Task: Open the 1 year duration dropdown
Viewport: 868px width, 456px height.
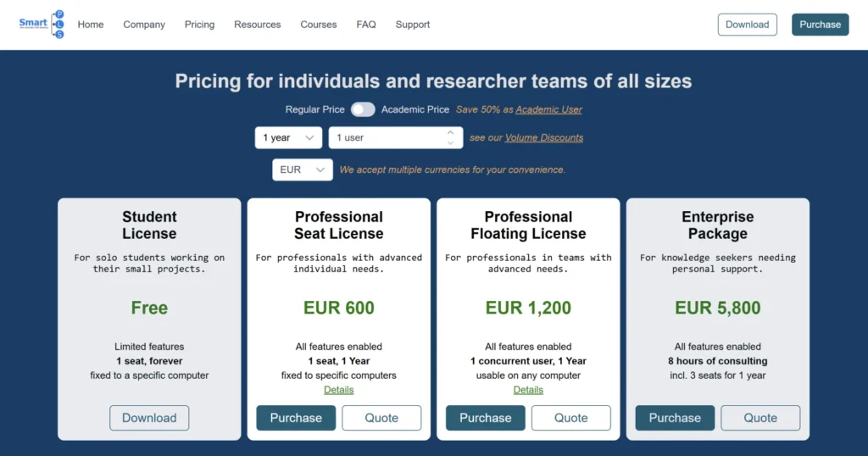Action: tap(288, 138)
